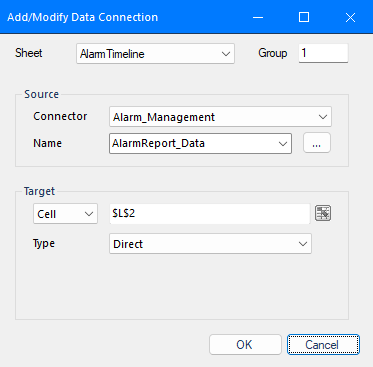This screenshot has width=373, height=367.
Task: Confirm with the OK button
Action: [x=245, y=344]
